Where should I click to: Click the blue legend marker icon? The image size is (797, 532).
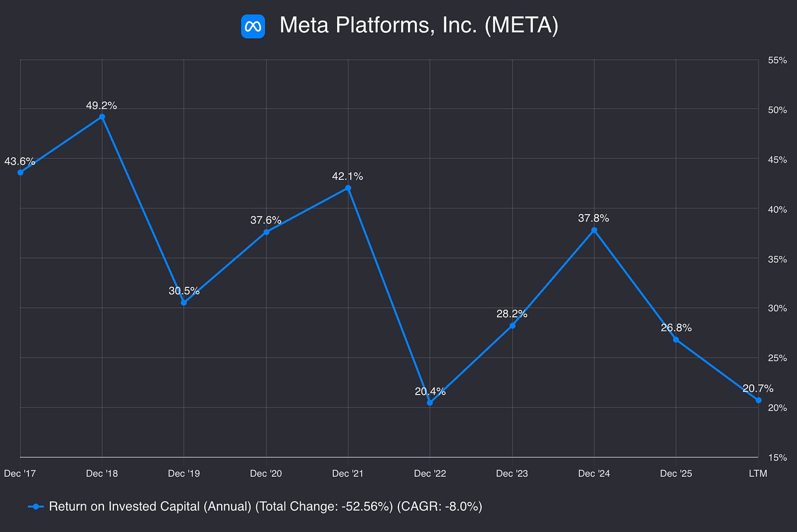[36, 507]
